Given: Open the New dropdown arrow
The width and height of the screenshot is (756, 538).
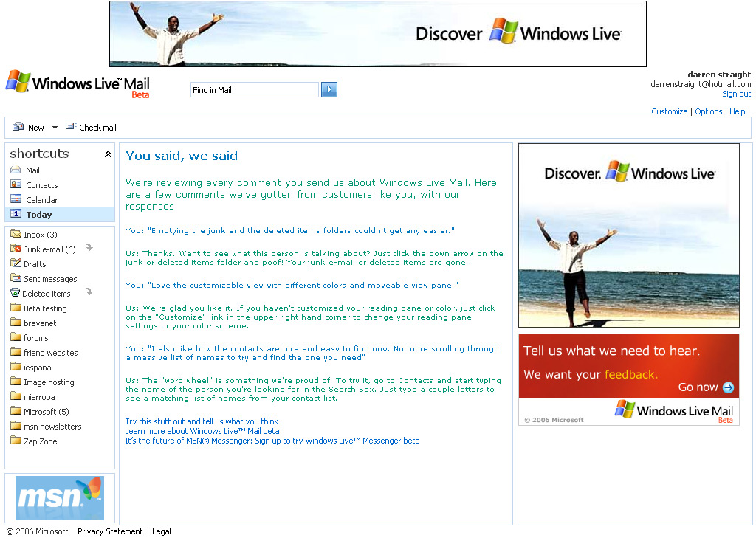Looking at the screenshot, I should [55, 128].
